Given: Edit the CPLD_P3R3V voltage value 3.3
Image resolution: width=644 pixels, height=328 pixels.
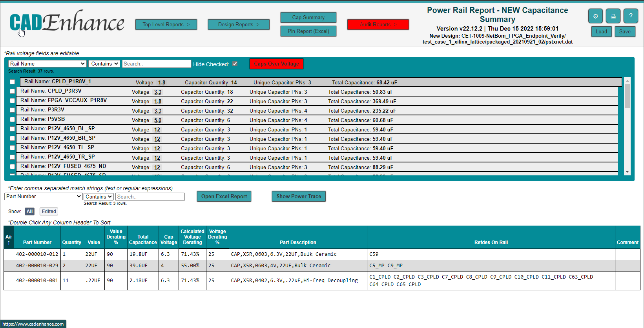Looking at the screenshot, I should point(158,92).
